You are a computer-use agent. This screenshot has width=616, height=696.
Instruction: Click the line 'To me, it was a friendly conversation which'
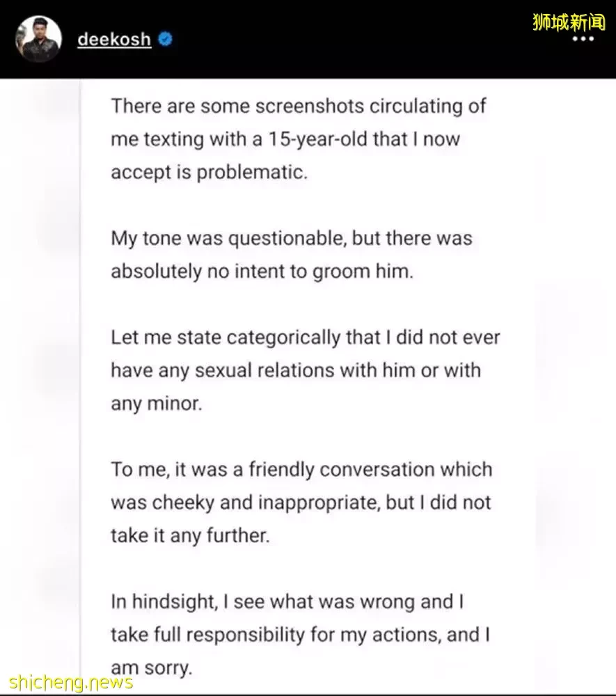click(x=301, y=470)
